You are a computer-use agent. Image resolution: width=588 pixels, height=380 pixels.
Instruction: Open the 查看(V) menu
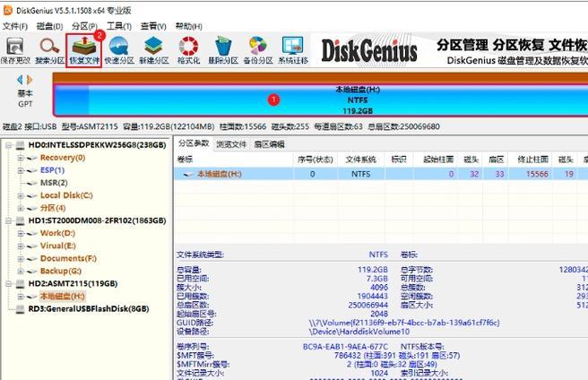point(153,26)
